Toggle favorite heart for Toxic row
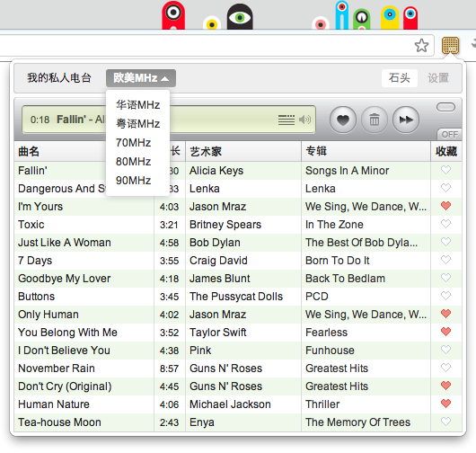Image resolution: width=476 pixels, height=453 pixels. pyautogui.click(x=445, y=224)
